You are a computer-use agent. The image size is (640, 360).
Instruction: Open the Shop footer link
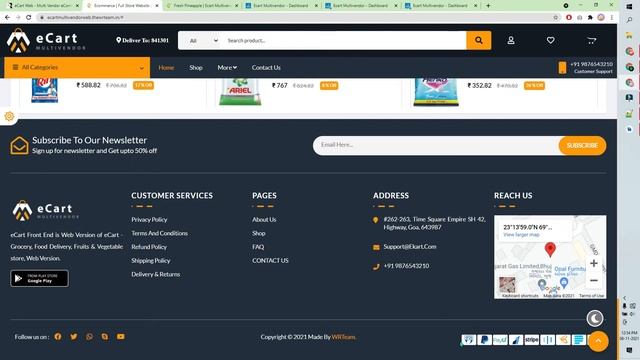(x=258, y=233)
